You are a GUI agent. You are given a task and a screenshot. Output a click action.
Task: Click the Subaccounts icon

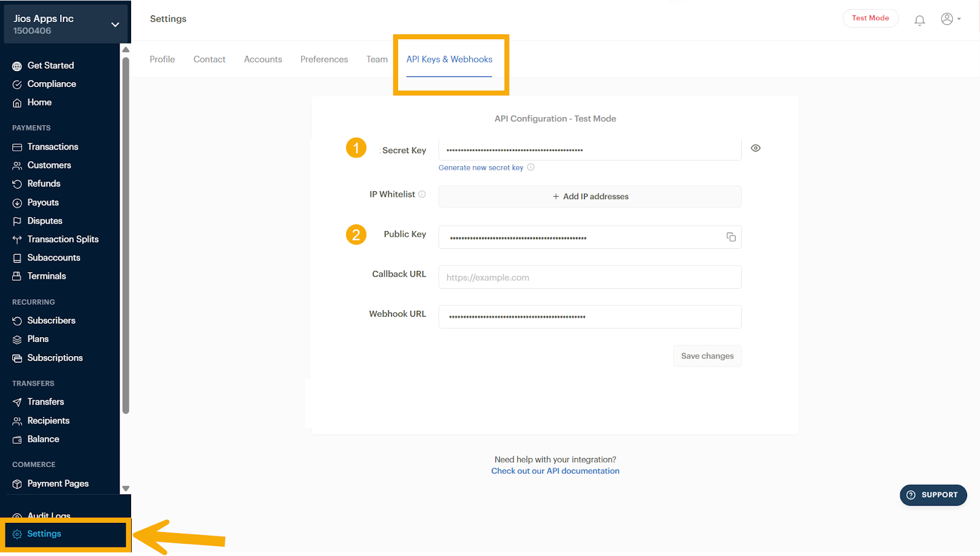coord(17,258)
